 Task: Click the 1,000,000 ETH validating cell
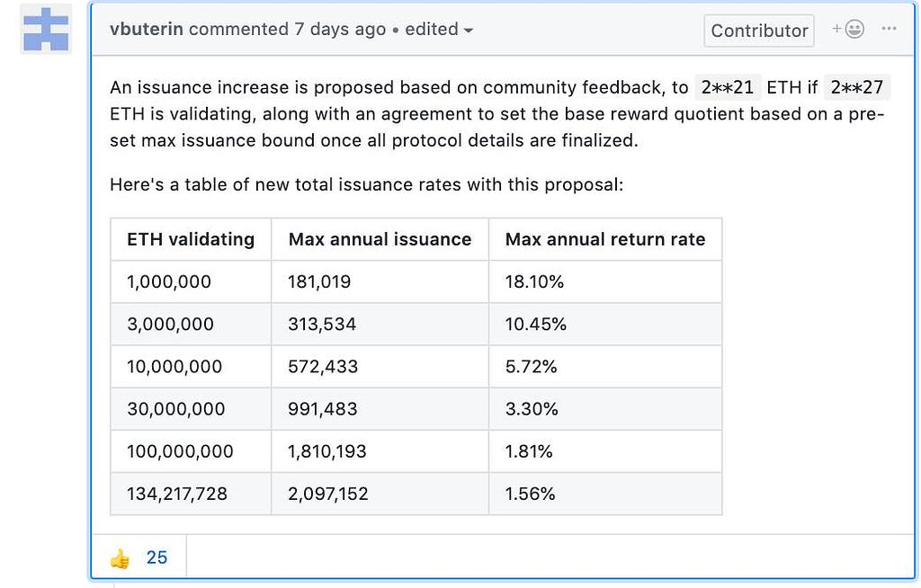pyautogui.click(x=169, y=281)
